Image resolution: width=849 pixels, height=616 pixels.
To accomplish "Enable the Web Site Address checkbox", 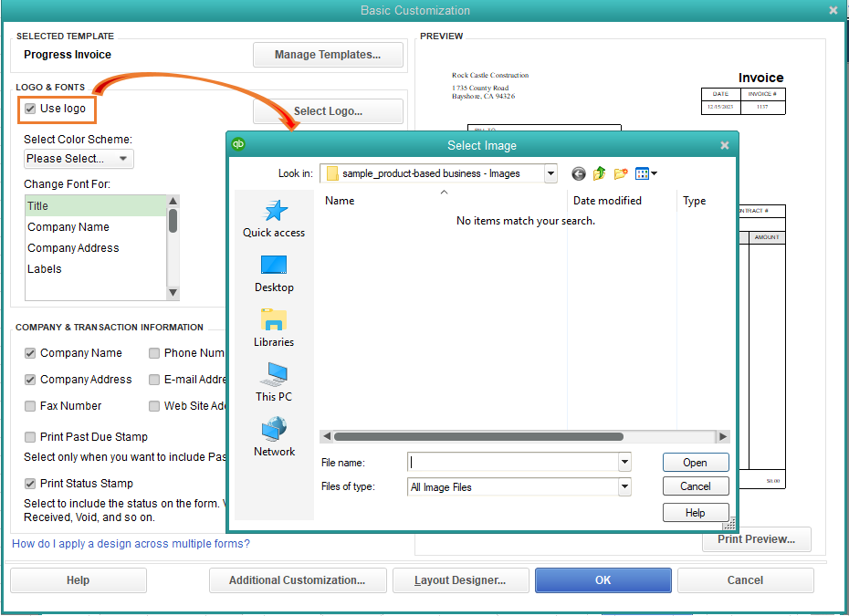I will (x=154, y=406).
